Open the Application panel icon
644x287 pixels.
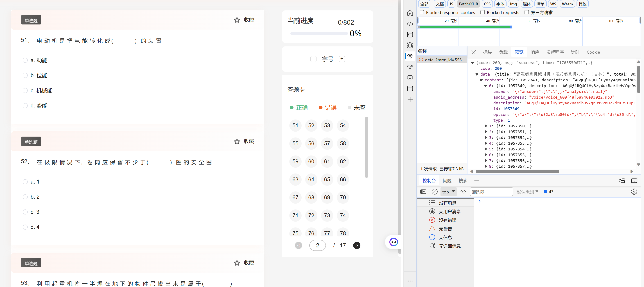click(410, 89)
